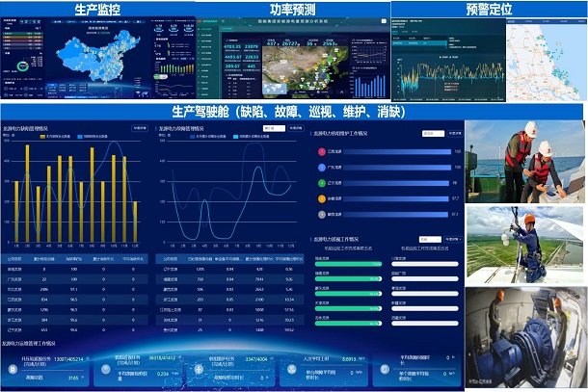Click round icon on the last bottom card
This screenshot has height=392, width=588.
coord(385,369)
